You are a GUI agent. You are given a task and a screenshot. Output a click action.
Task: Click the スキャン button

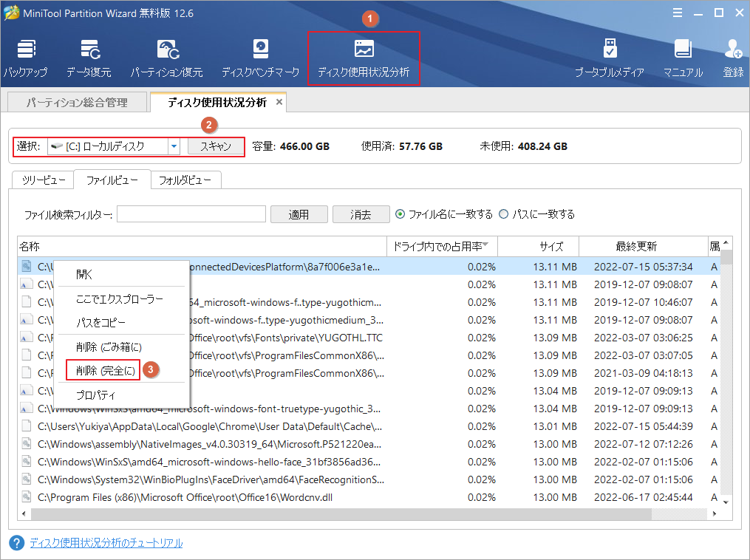click(x=215, y=146)
